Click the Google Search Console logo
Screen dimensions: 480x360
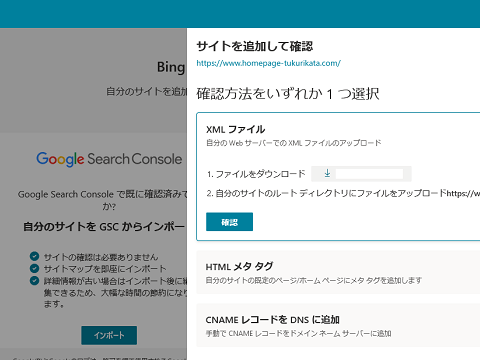point(109,159)
